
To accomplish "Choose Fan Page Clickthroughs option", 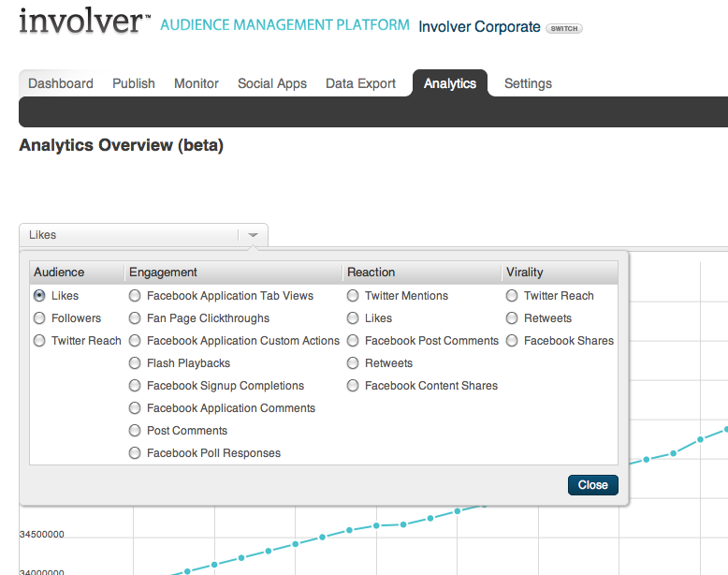I will point(135,318).
